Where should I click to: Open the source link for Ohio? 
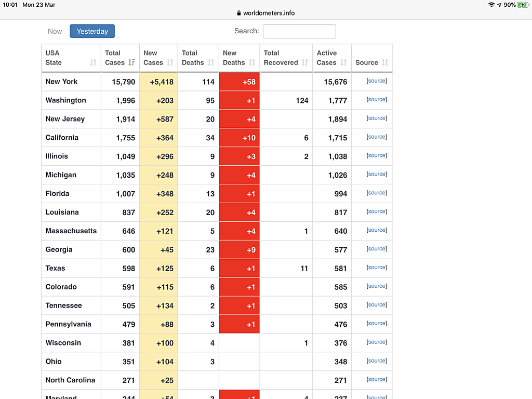point(377,361)
